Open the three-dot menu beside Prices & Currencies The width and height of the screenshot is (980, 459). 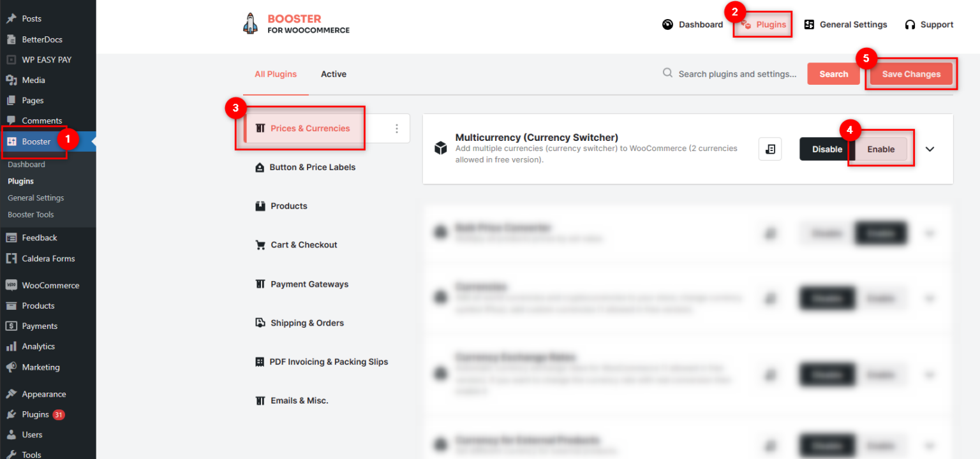click(396, 129)
